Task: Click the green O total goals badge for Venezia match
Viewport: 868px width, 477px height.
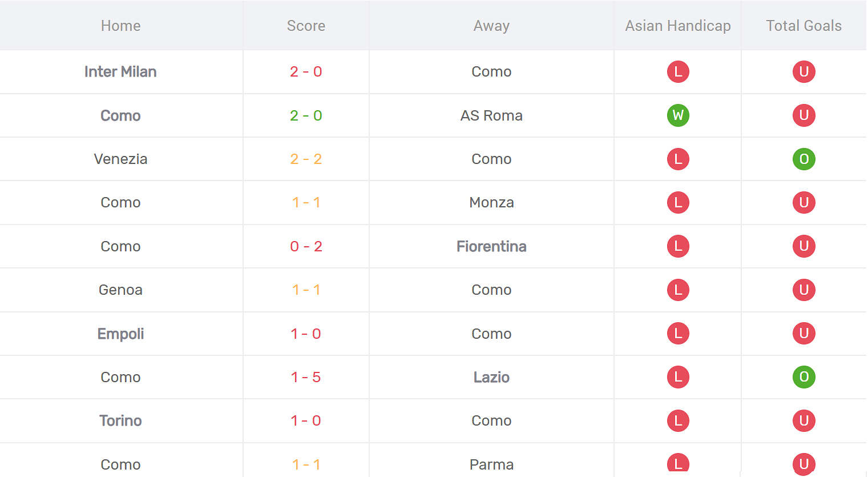Action: (804, 159)
